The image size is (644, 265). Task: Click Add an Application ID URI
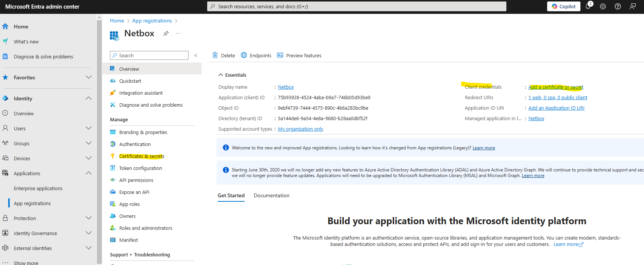(556, 108)
